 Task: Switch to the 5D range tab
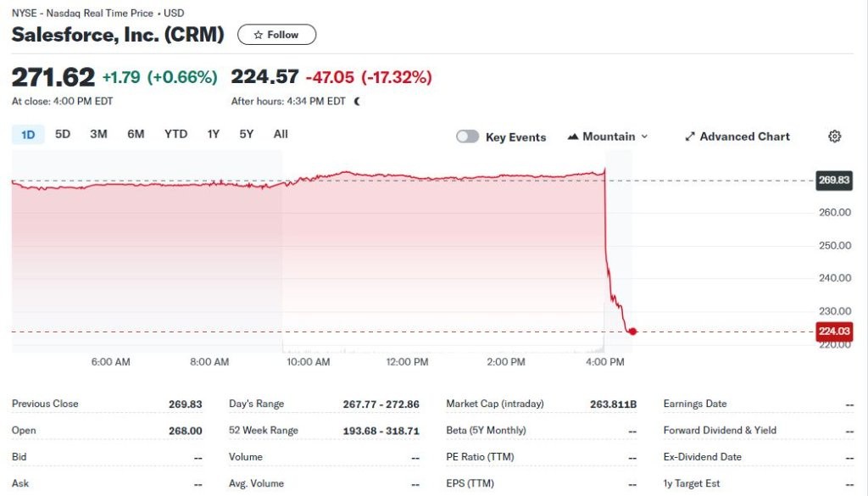[x=63, y=134]
